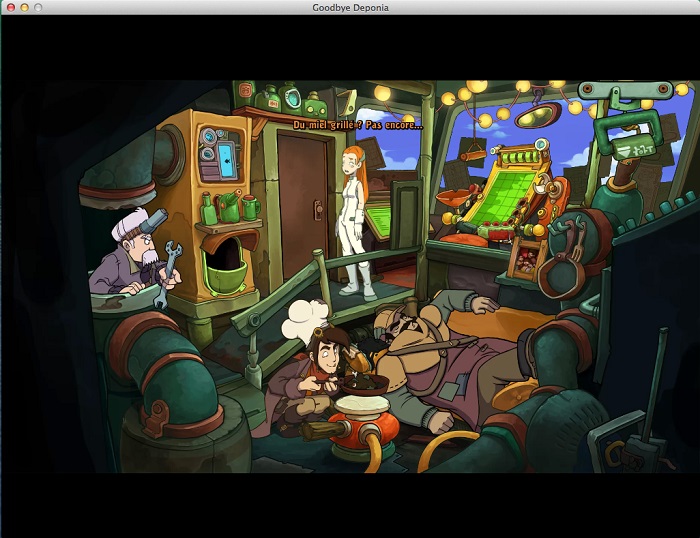Click the old man holding a wrench
This screenshot has width=700, height=538.
tap(134, 252)
